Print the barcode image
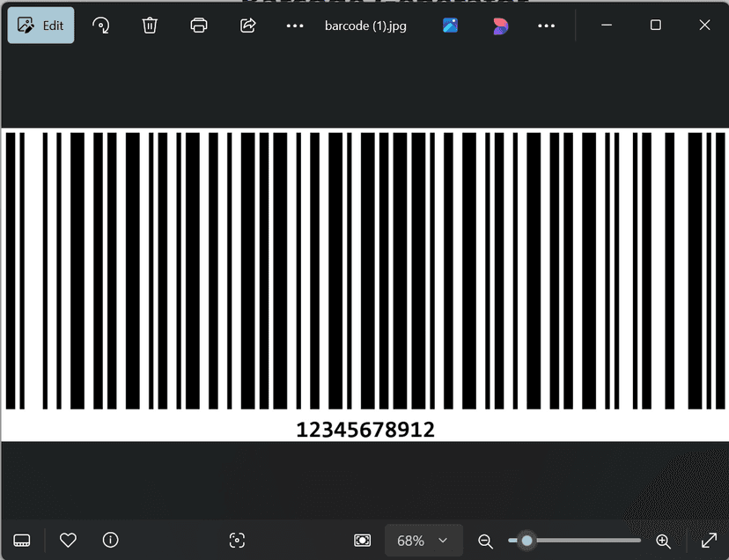The width and height of the screenshot is (729, 560). (x=199, y=26)
